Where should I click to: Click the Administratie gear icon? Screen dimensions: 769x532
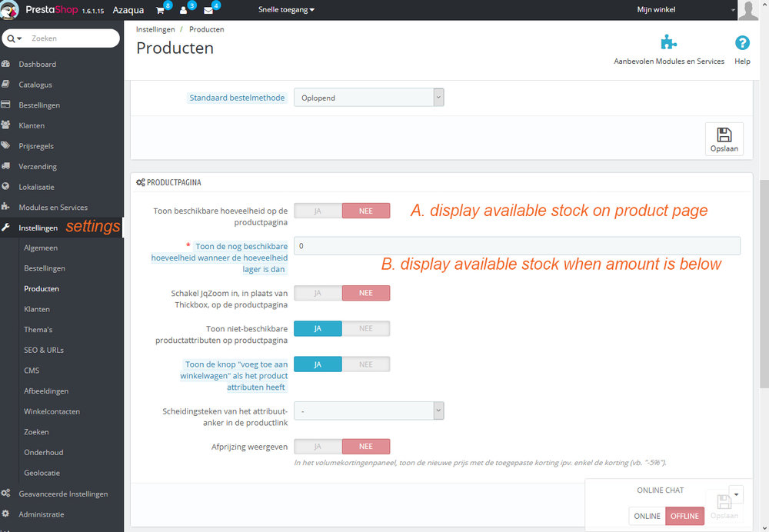(6, 514)
